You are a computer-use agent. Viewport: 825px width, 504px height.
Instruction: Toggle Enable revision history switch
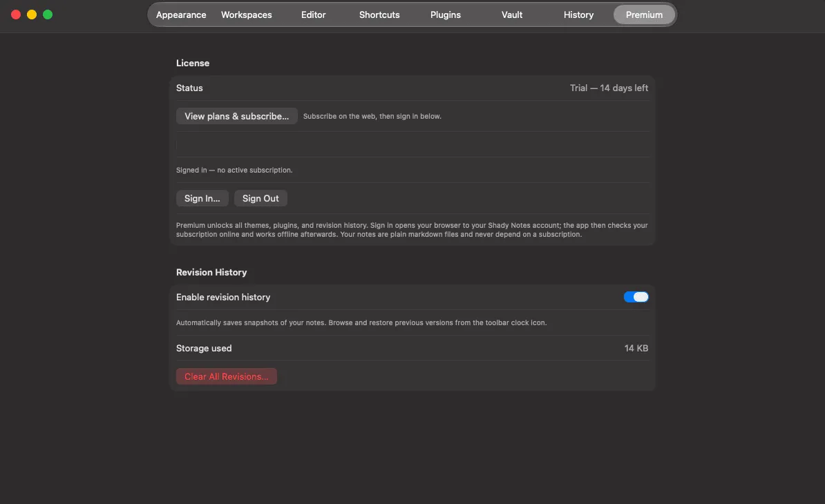coord(636,297)
